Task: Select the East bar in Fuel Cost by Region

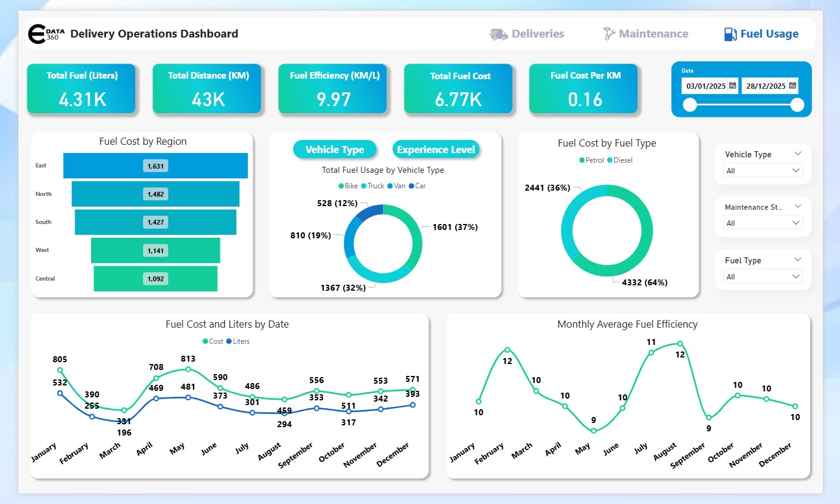Action: [x=155, y=166]
